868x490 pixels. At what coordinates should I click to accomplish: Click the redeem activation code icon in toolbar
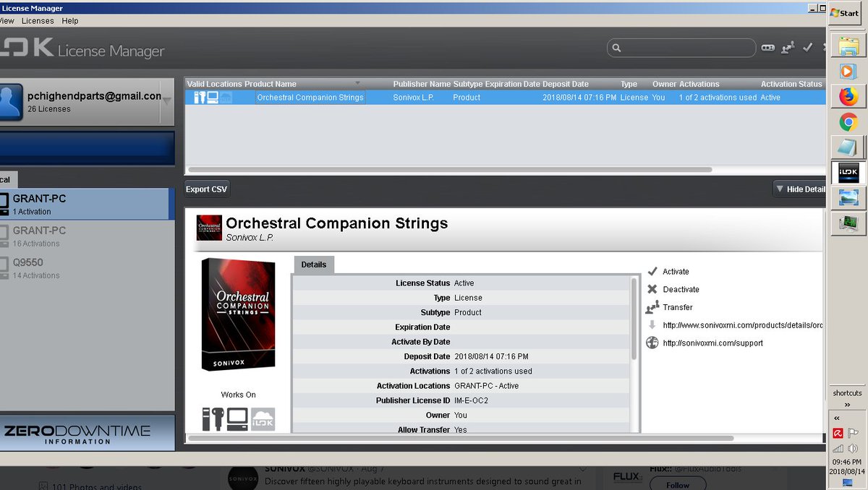click(768, 48)
